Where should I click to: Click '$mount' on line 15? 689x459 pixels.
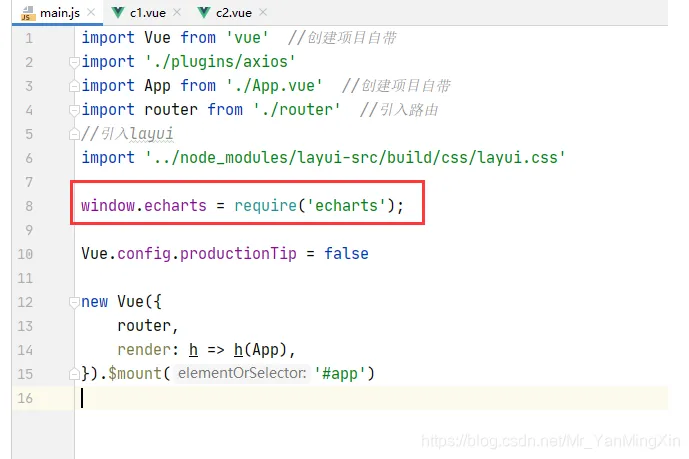tap(135, 374)
